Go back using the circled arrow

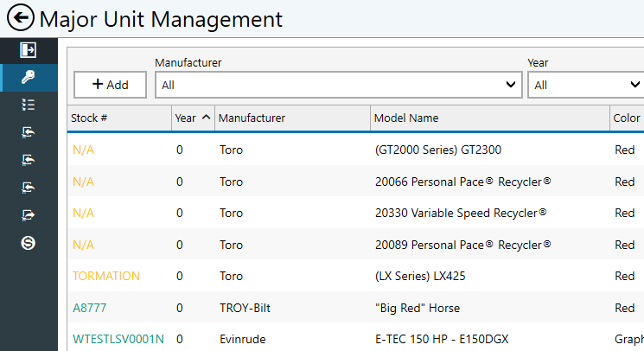(x=21, y=17)
